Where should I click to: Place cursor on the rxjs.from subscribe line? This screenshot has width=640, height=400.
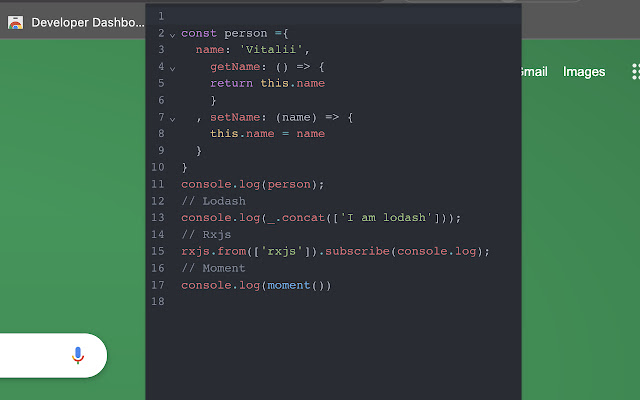pyautogui.click(x=335, y=251)
